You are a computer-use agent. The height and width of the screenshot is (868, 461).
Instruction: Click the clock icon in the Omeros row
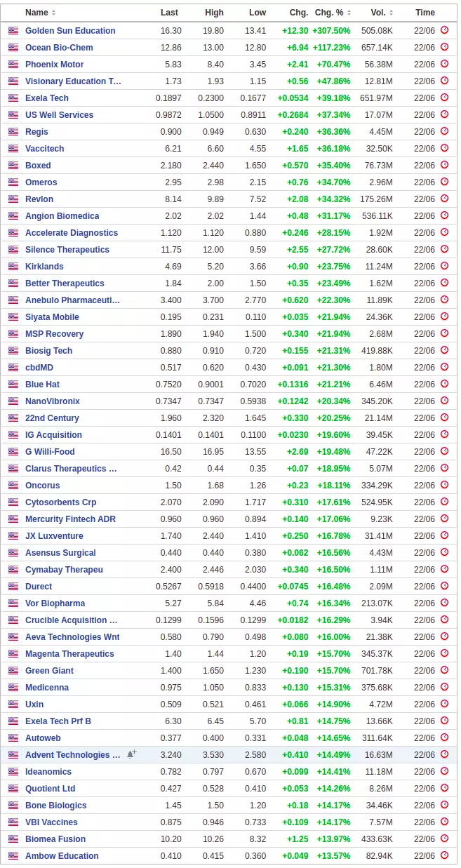444,182
